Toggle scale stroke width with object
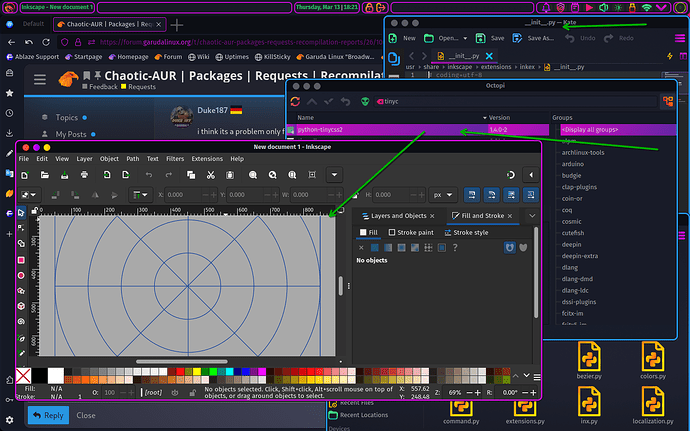The height and width of the screenshot is (431, 690). point(472,195)
